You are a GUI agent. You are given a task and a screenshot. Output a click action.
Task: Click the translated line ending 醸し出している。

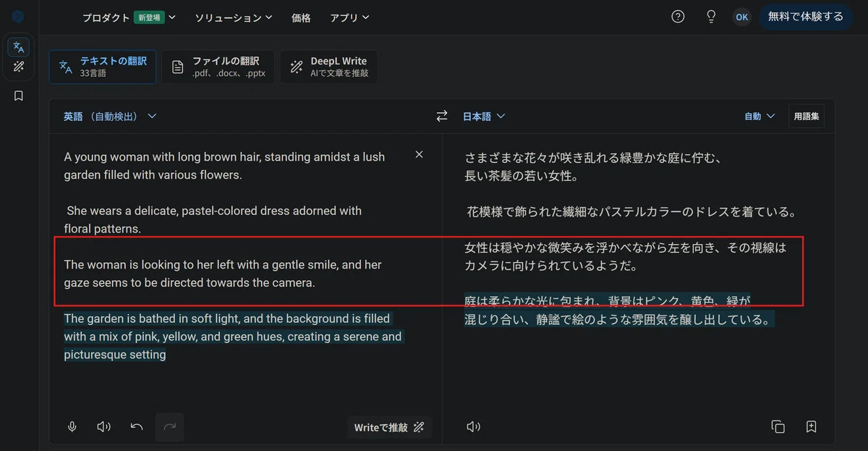tap(619, 319)
